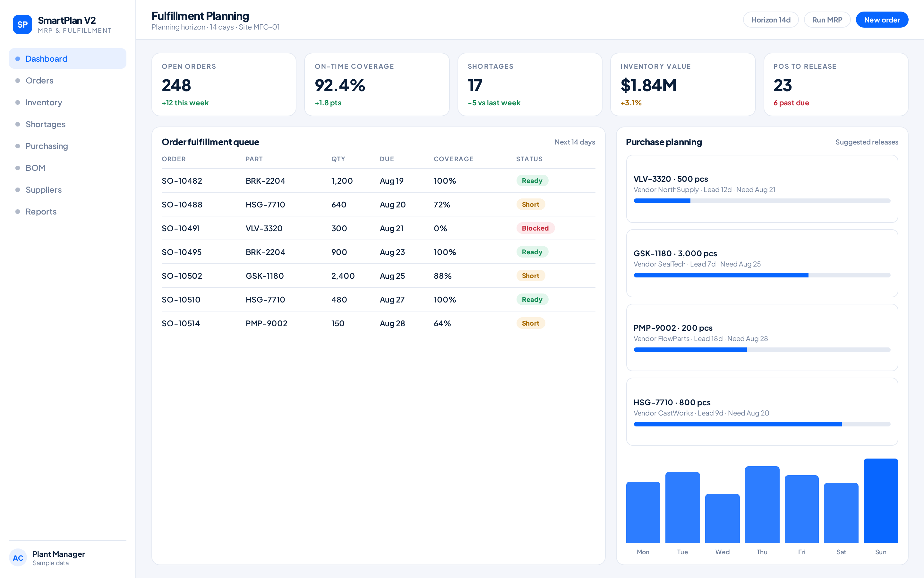Click the Aug 28 due date
Image resolution: width=924 pixels, height=578 pixels.
[x=392, y=323]
